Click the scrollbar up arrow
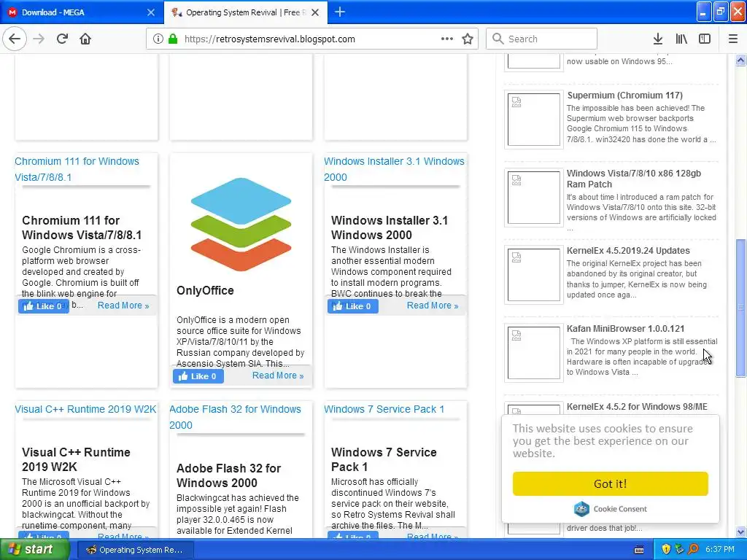The width and height of the screenshot is (747, 560). tap(740, 60)
